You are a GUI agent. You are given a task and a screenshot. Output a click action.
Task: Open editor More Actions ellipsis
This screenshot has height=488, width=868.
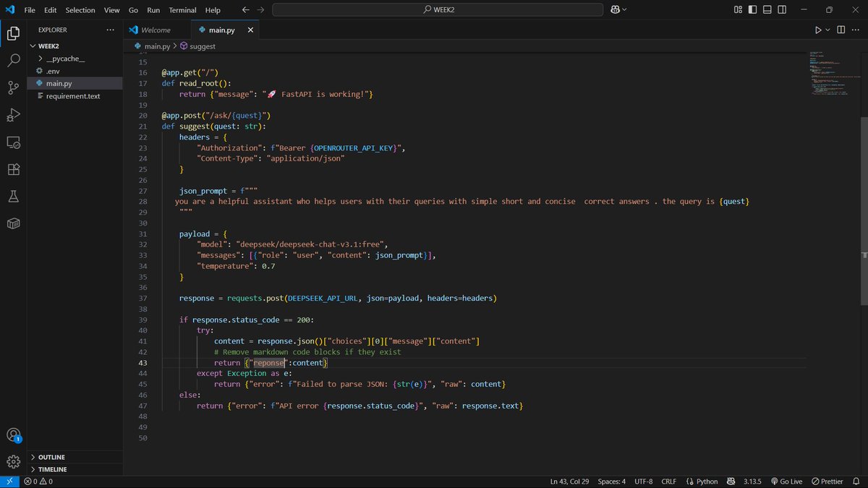pos(856,30)
